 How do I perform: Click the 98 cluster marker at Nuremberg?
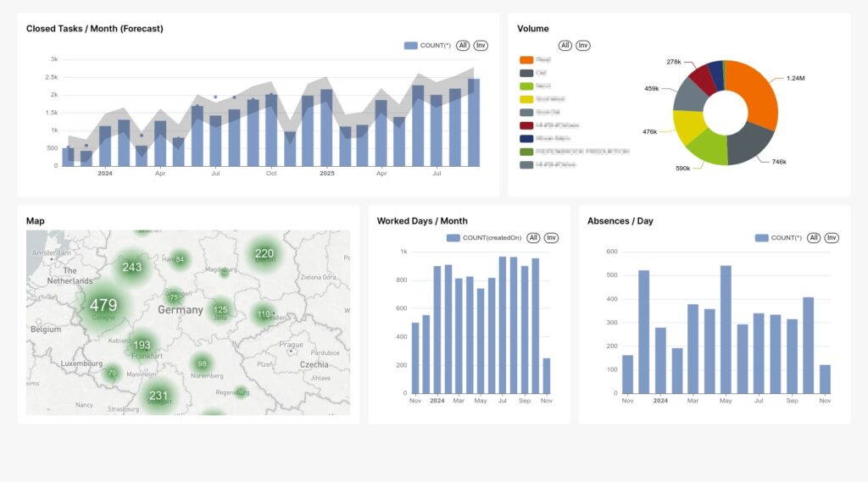click(x=202, y=363)
